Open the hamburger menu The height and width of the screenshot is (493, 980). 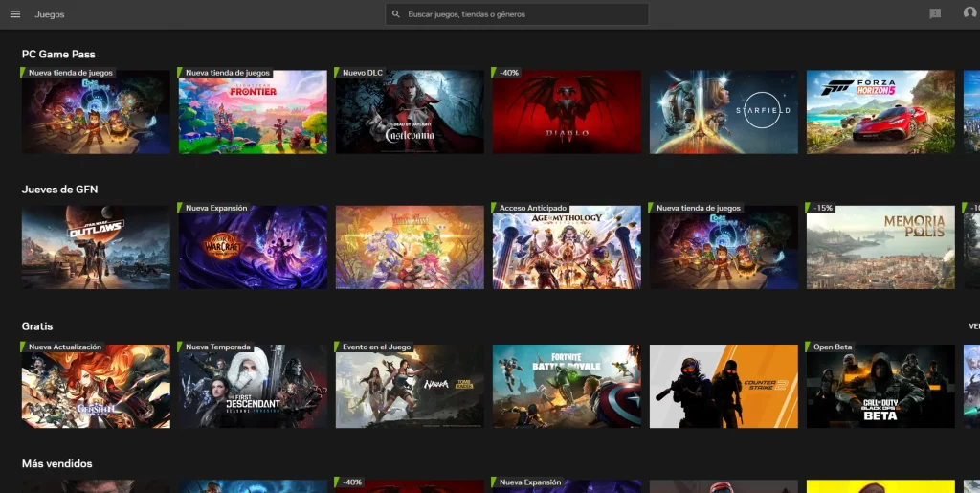pyautogui.click(x=15, y=14)
